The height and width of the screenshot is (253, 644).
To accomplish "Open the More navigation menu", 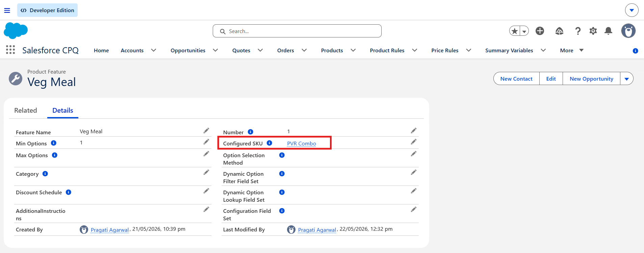I will pos(572,50).
